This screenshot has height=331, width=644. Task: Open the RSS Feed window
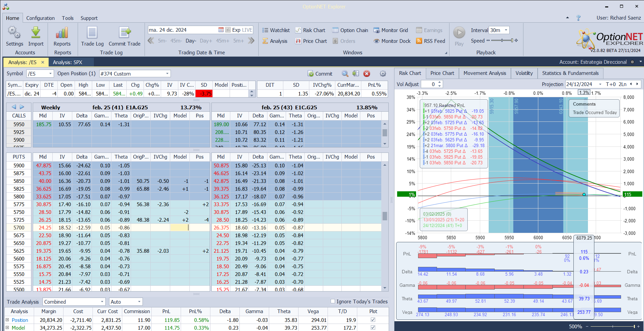[x=431, y=41]
